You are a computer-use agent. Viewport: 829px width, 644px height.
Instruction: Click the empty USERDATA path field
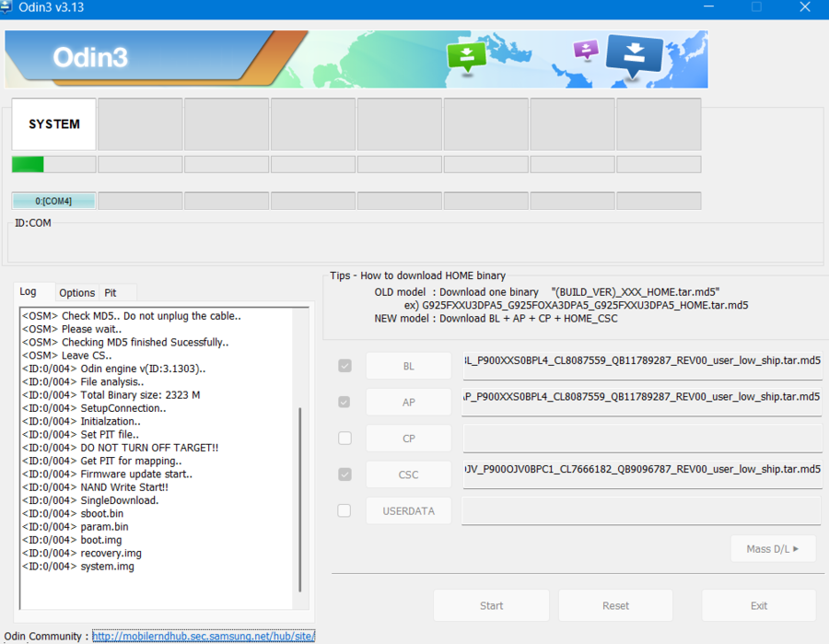pyautogui.click(x=642, y=510)
